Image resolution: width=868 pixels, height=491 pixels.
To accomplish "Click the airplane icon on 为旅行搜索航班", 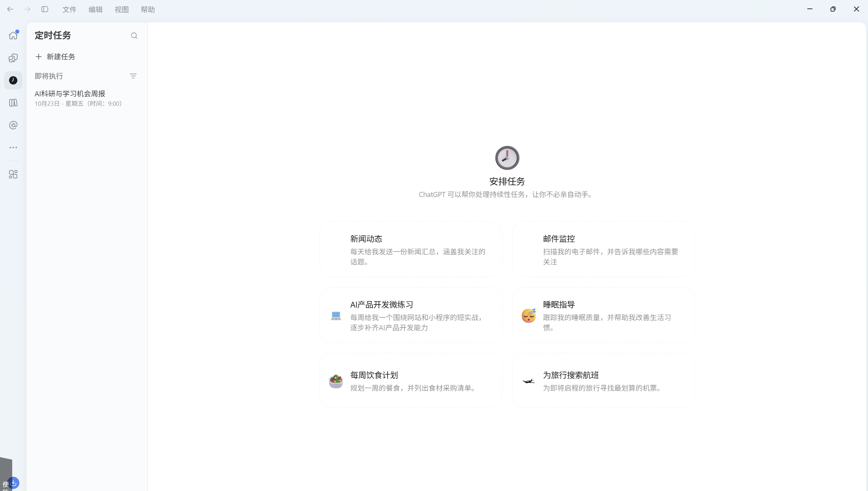I will pos(529,381).
